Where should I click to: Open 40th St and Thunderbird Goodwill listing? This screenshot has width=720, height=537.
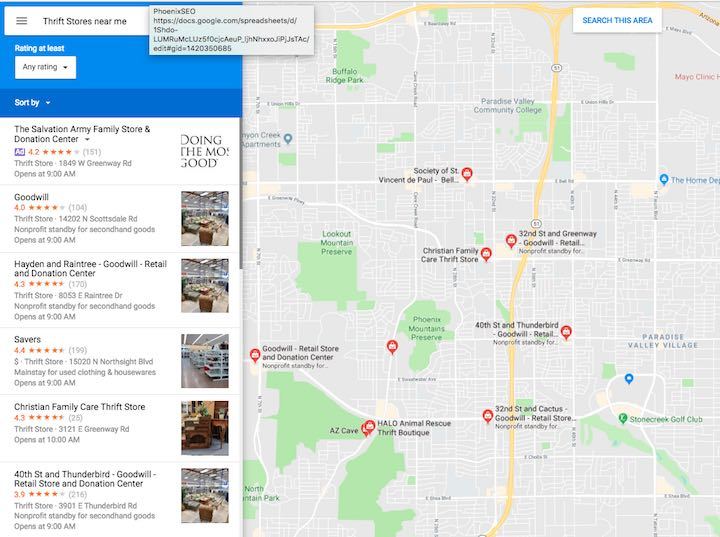click(120, 499)
